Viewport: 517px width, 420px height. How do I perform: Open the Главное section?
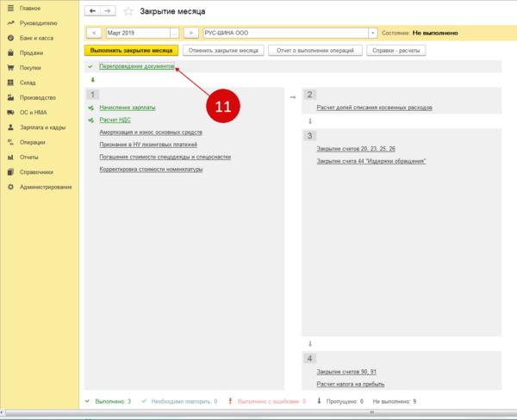point(30,9)
